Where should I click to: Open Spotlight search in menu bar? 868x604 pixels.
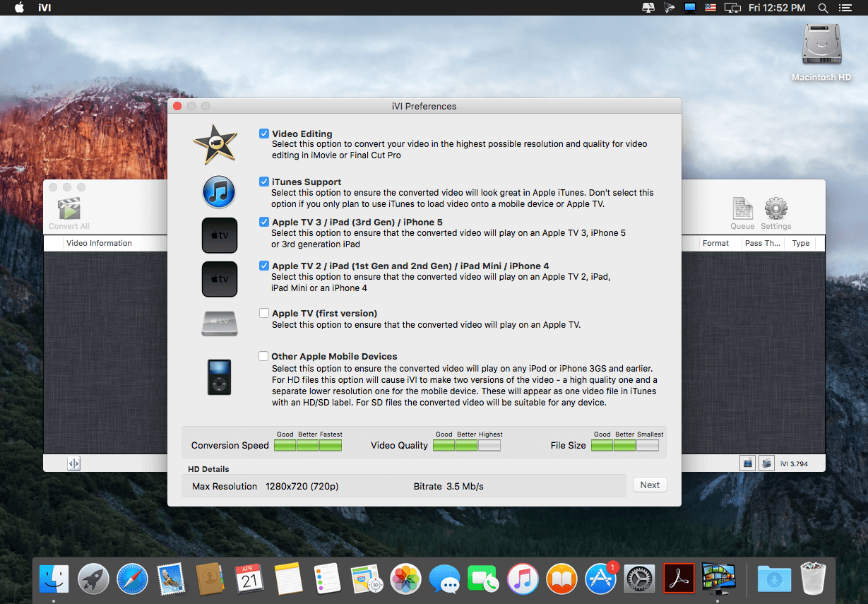tap(823, 8)
